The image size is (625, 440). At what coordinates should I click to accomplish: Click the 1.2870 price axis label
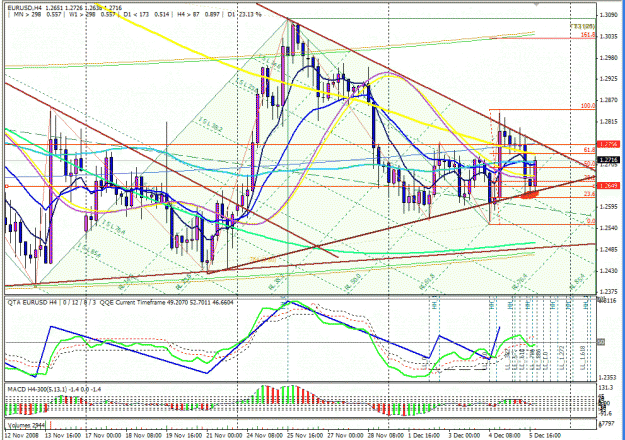click(x=608, y=100)
